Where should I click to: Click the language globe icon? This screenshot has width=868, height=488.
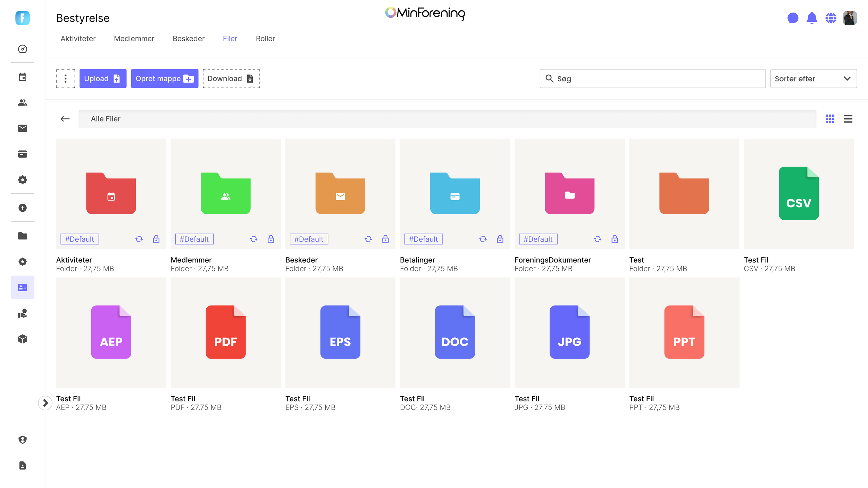click(x=831, y=18)
